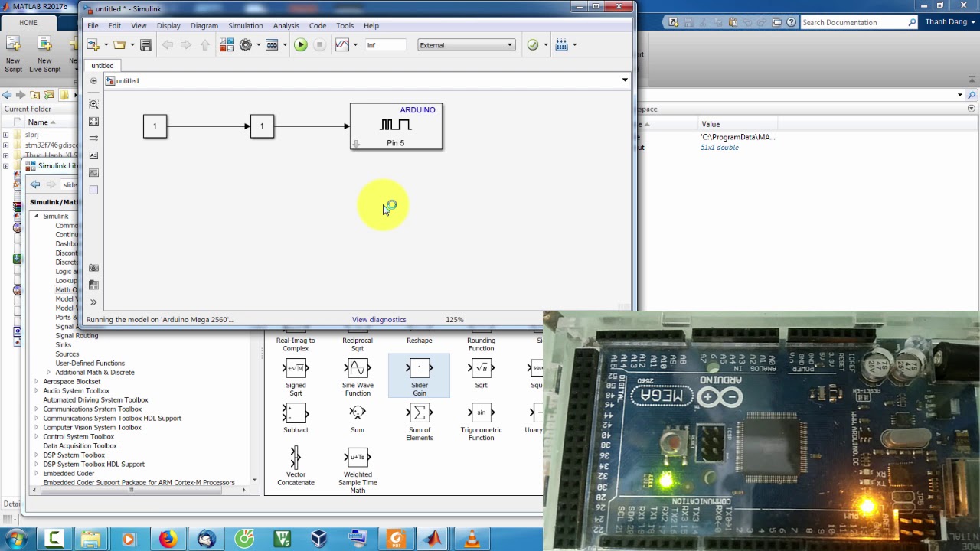
Task: Select Control System Toolbox in library tree
Action: click(x=79, y=437)
